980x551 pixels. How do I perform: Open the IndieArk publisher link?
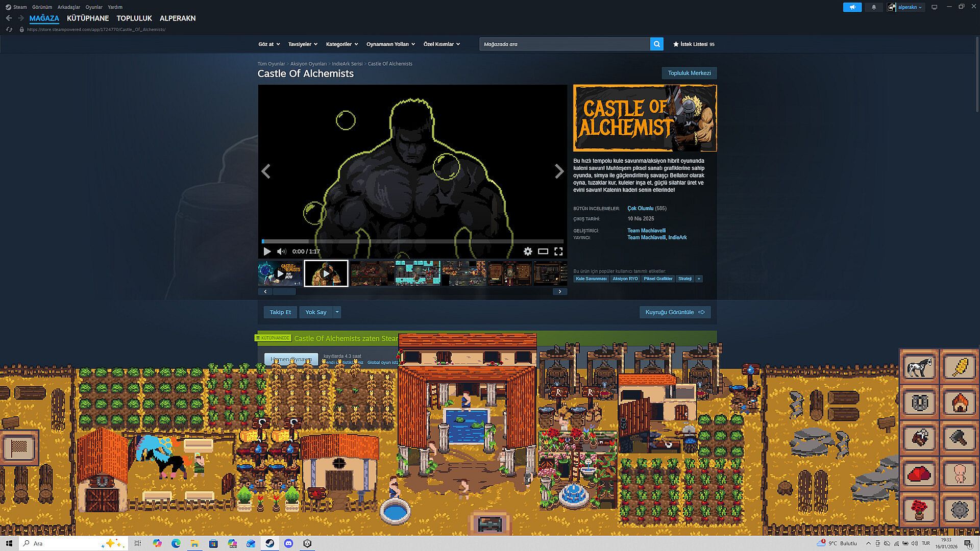677,237
